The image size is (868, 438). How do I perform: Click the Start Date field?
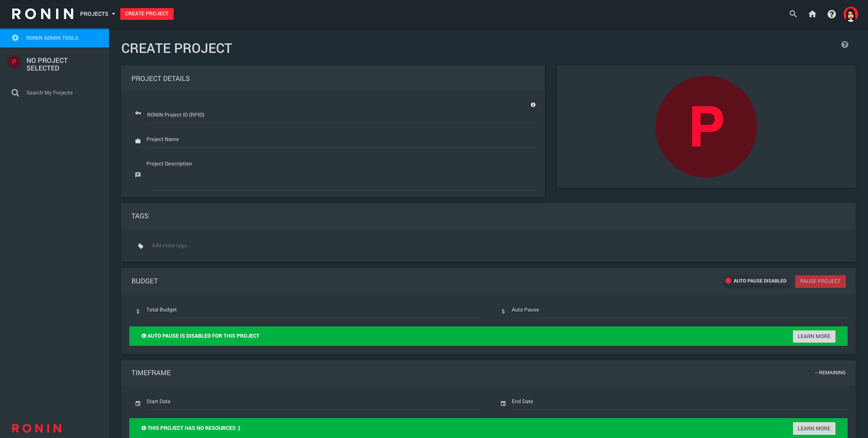pyautogui.click(x=315, y=402)
